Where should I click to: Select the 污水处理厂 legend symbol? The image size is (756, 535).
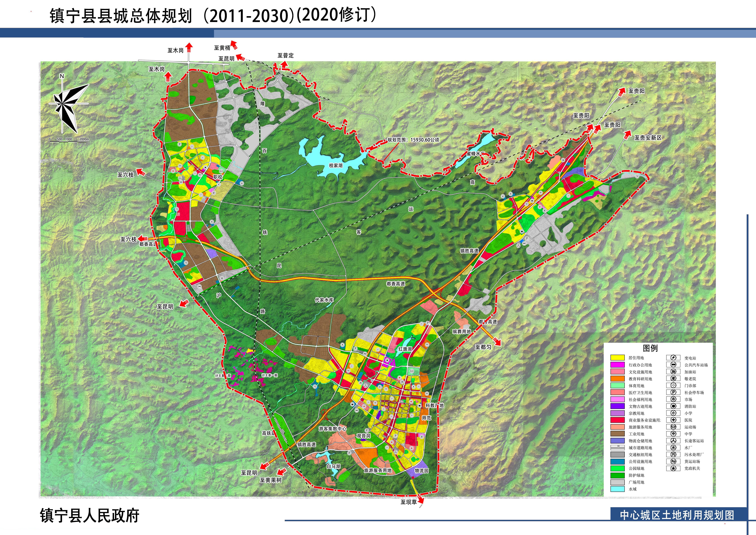click(673, 455)
